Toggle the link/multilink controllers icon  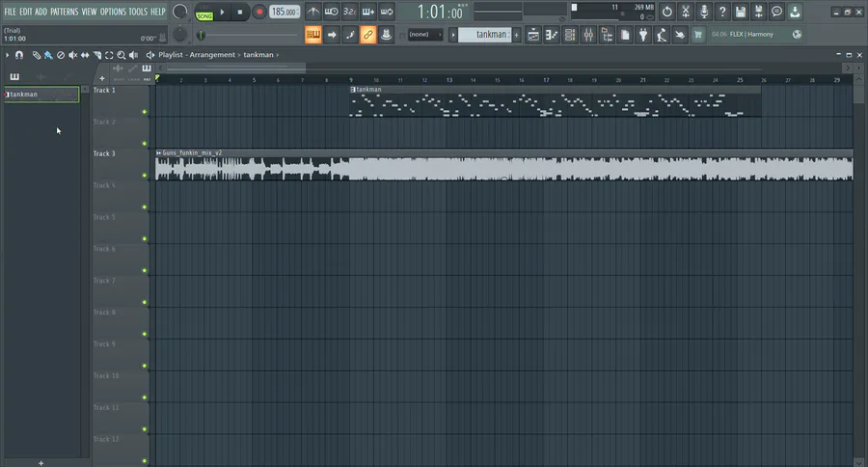tap(367, 35)
